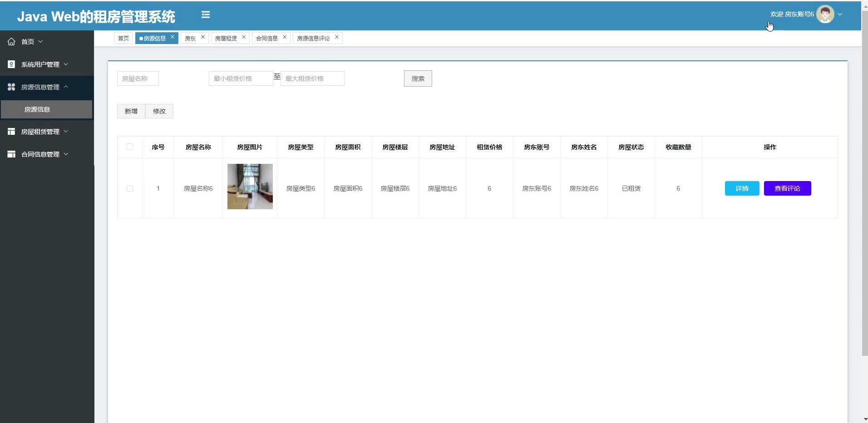Open the user account dropdown arrow

click(840, 15)
